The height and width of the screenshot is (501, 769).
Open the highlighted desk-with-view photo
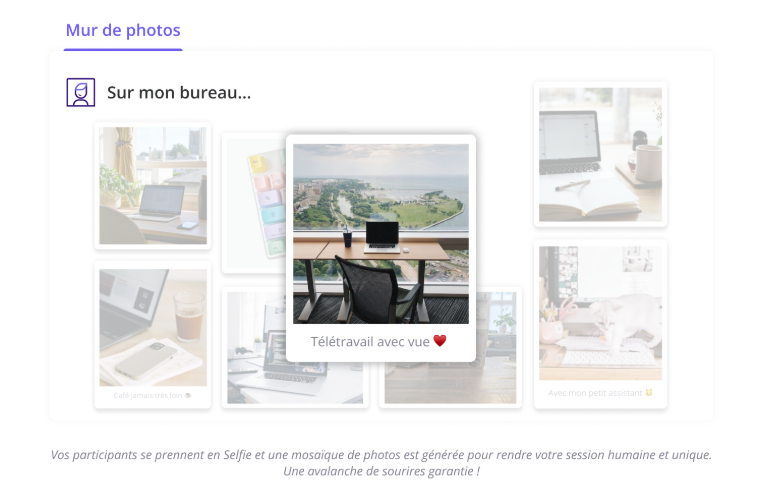(x=381, y=234)
